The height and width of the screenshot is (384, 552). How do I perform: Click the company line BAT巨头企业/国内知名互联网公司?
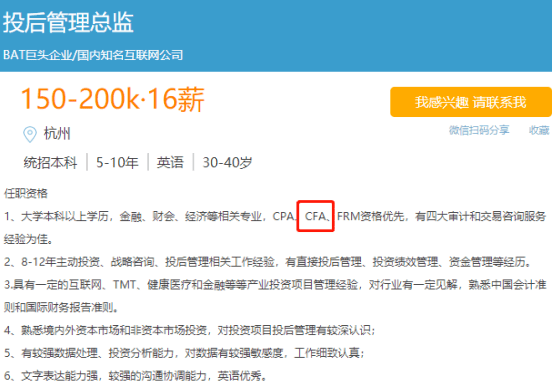93,55
